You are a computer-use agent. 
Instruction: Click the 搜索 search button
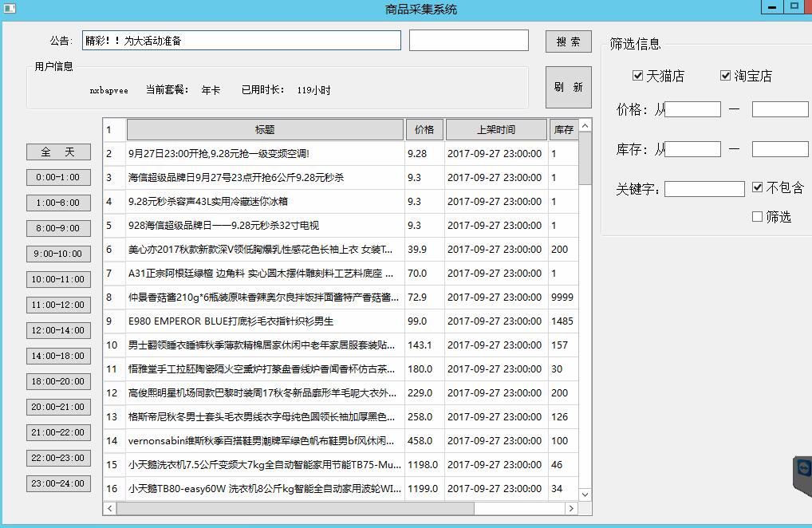(x=568, y=41)
